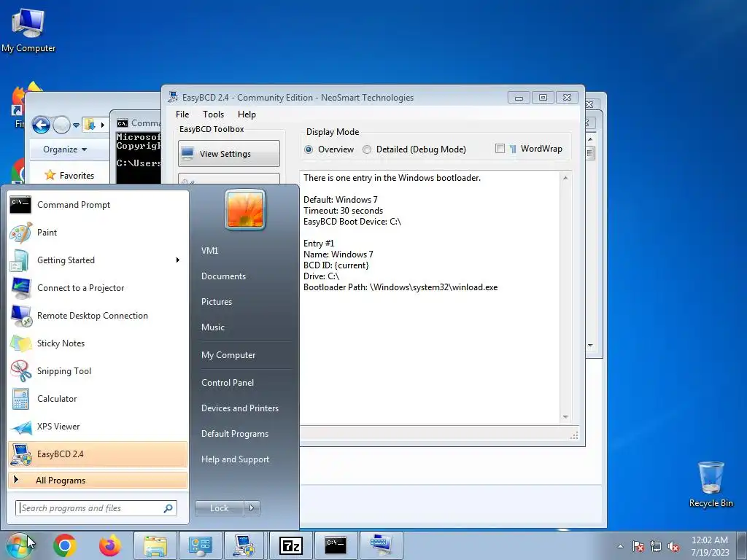This screenshot has width=747, height=560.
Task: Click muted volume tray icon
Action: (x=673, y=547)
